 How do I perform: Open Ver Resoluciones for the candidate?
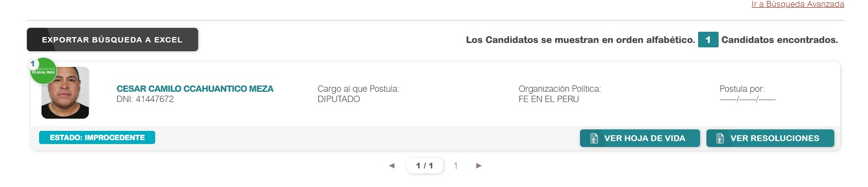(x=770, y=138)
